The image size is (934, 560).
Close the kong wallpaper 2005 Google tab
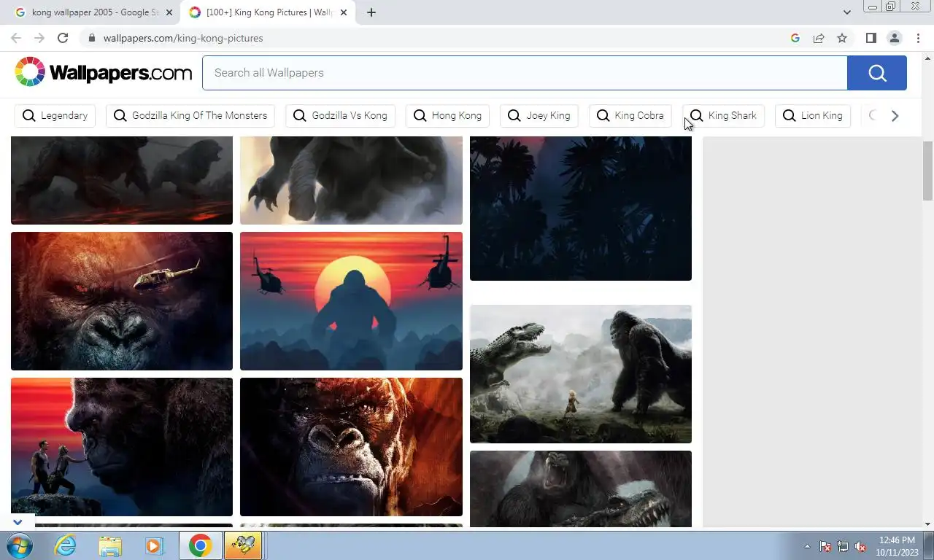pos(169,12)
